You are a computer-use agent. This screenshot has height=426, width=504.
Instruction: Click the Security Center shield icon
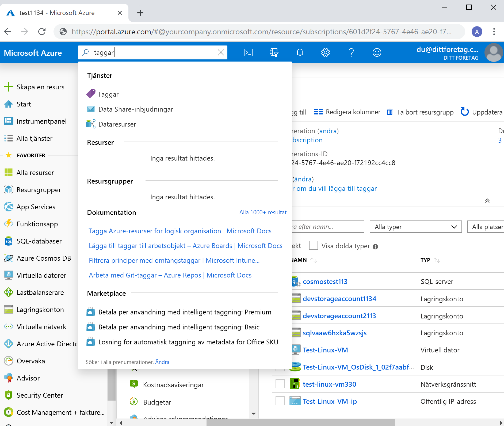tap(8, 395)
